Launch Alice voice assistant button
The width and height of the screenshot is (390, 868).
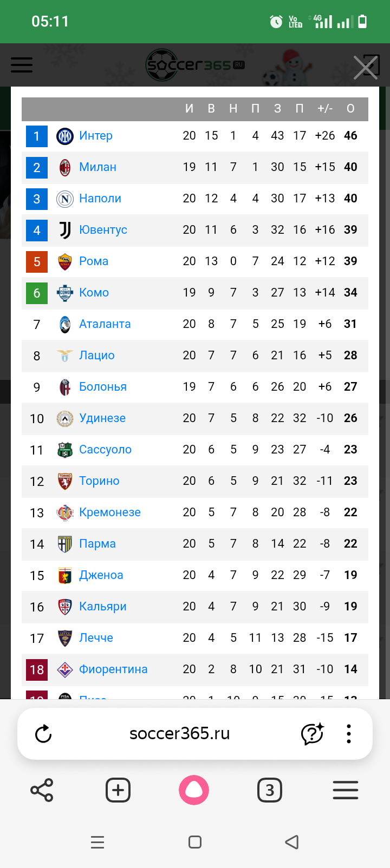(194, 790)
